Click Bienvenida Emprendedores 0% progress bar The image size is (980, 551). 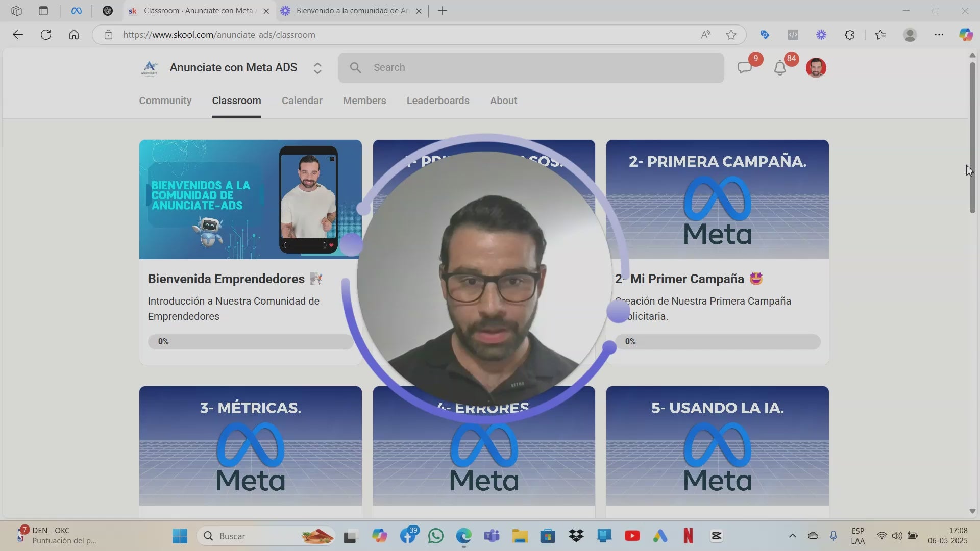click(250, 342)
